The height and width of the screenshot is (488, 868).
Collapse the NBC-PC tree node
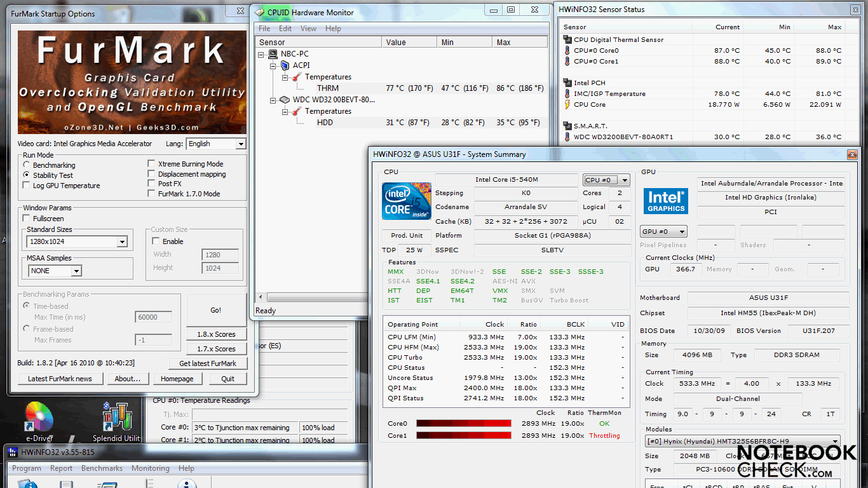[262, 54]
